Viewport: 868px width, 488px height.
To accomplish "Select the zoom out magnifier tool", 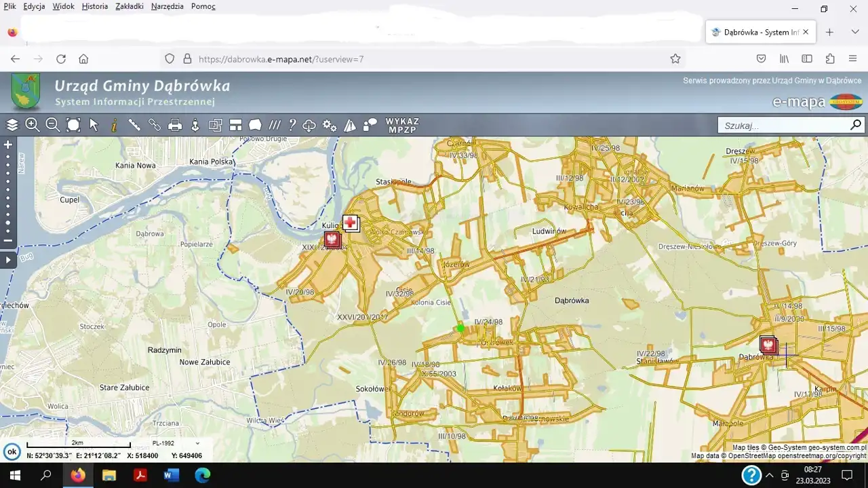I will pyautogui.click(x=52, y=125).
